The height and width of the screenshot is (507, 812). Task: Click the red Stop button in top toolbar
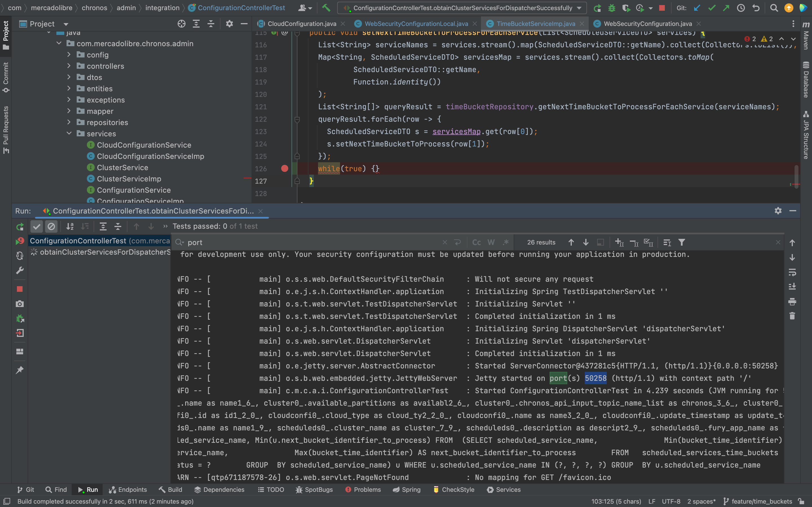(662, 8)
